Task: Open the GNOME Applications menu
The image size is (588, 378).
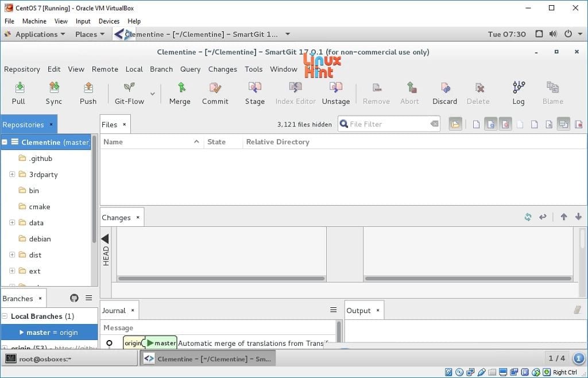Action: tap(36, 34)
